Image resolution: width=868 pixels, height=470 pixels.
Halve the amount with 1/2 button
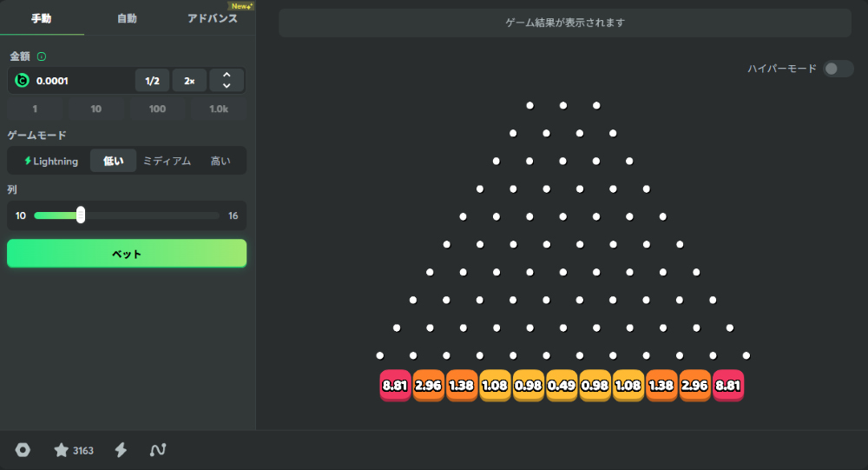(x=152, y=81)
